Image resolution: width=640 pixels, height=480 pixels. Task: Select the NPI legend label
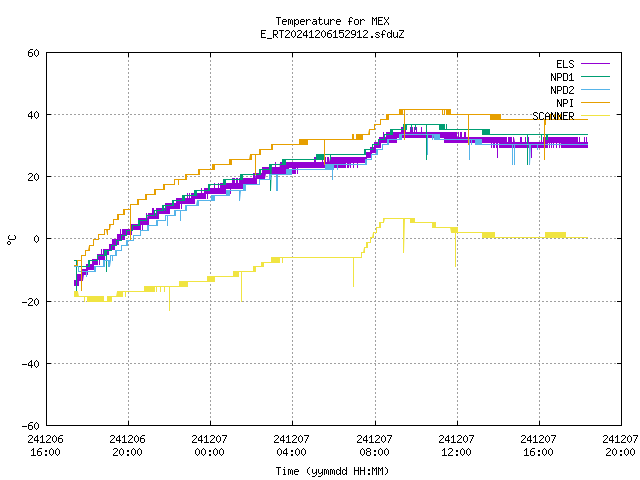[565, 103]
